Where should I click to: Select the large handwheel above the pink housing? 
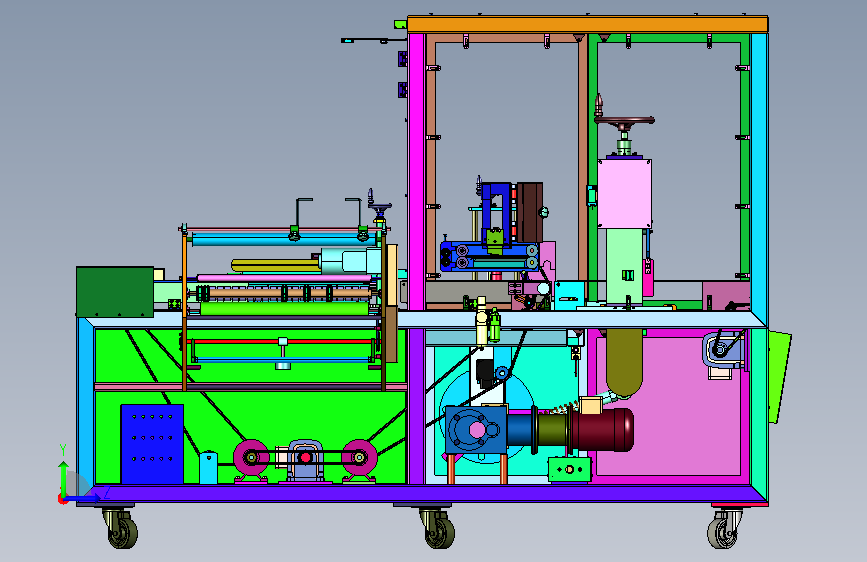tap(624, 119)
